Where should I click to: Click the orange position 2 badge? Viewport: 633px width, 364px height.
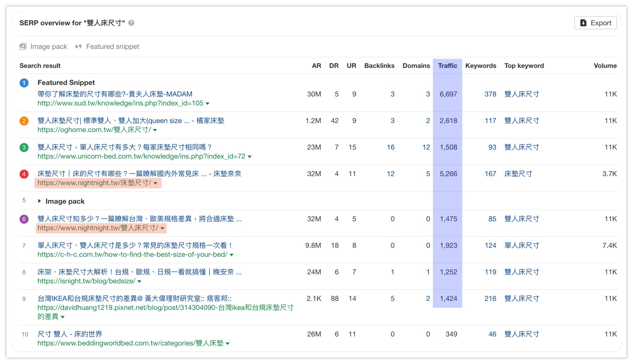24,121
